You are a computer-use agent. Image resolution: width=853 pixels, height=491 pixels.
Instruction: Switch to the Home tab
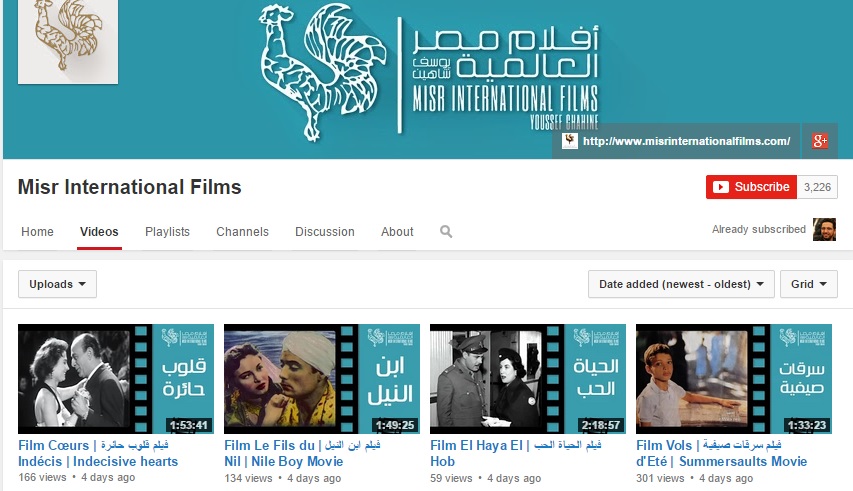point(38,232)
